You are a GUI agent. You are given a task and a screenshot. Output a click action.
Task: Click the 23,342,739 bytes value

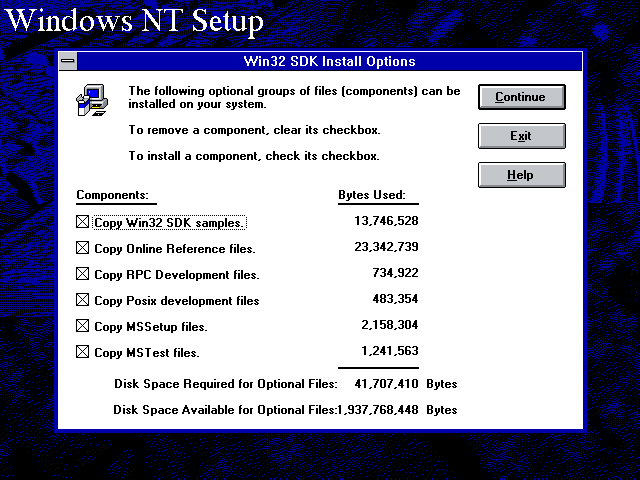[x=386, y=247]
